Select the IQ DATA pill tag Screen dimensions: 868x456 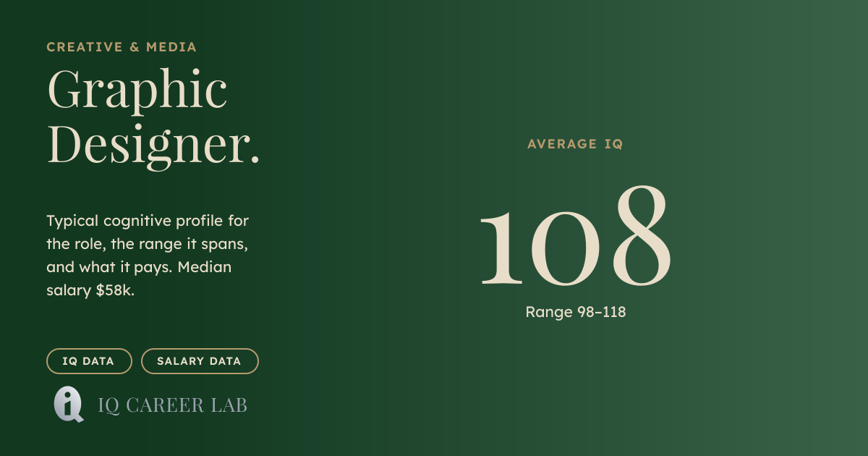[90, 361]
